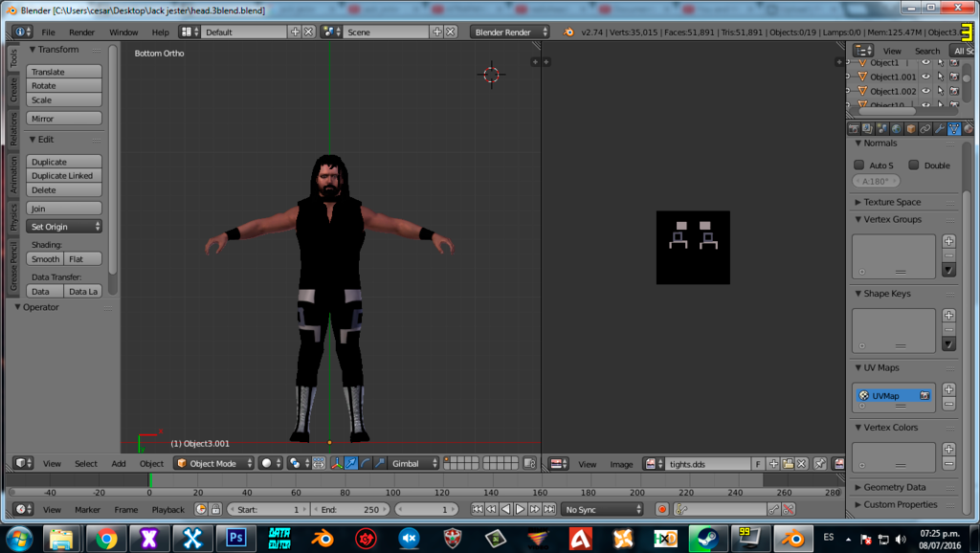
Task: Open the Object Mode dropdown
Action: tap(212, 463)
